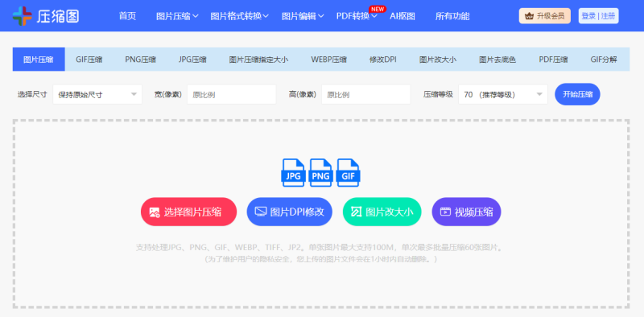
Task: Click the crown icon on 升级会员
Action: 530,16
